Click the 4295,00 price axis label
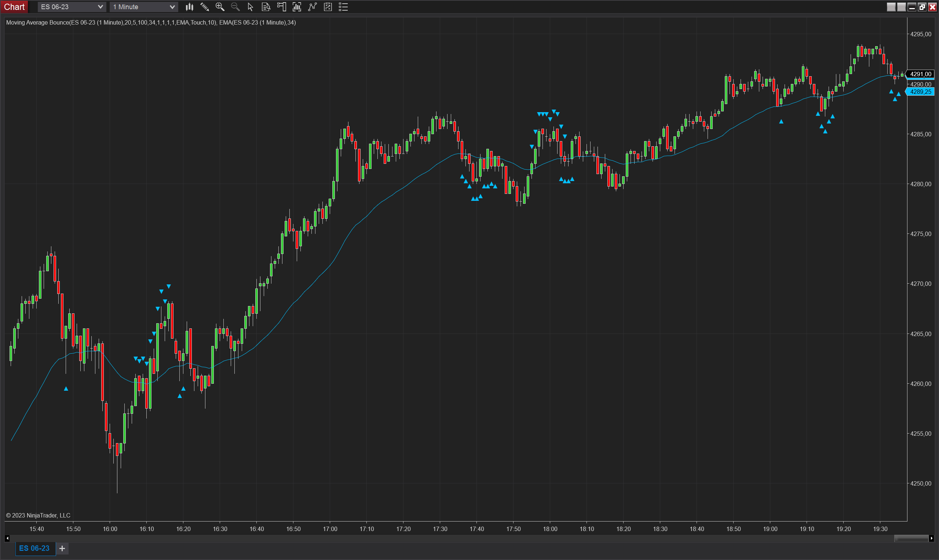 (x=921, y=34)
